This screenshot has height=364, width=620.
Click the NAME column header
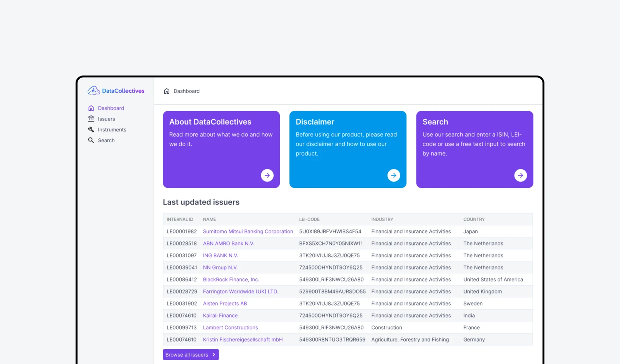coord(209,219)
